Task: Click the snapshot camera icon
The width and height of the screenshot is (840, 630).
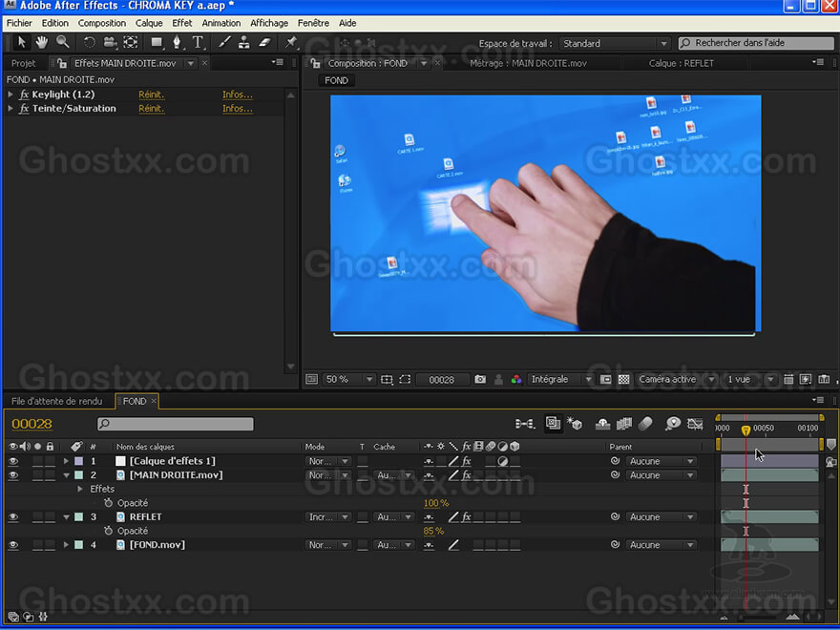Action: [x=480, y=379]
